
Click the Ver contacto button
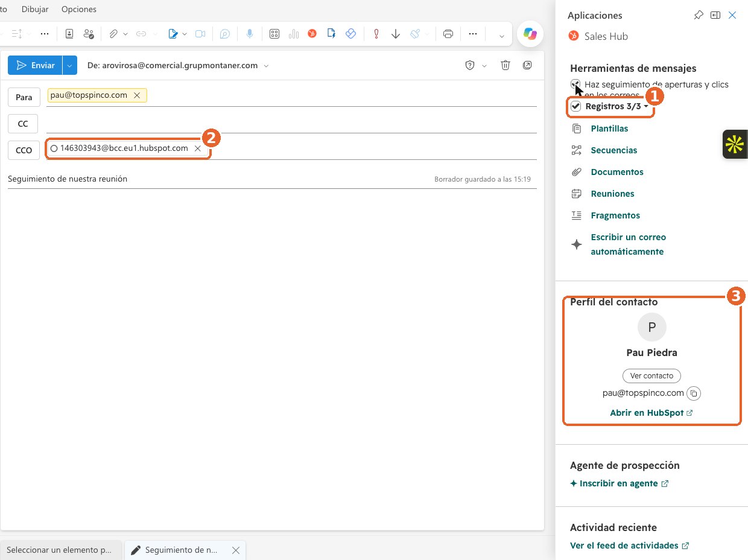(x=651, y=375)
